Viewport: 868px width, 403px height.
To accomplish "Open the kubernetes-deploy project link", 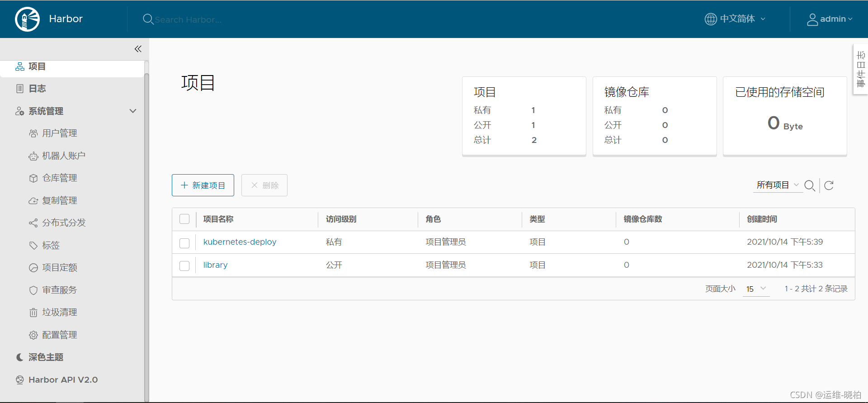I will click(240, 242).
